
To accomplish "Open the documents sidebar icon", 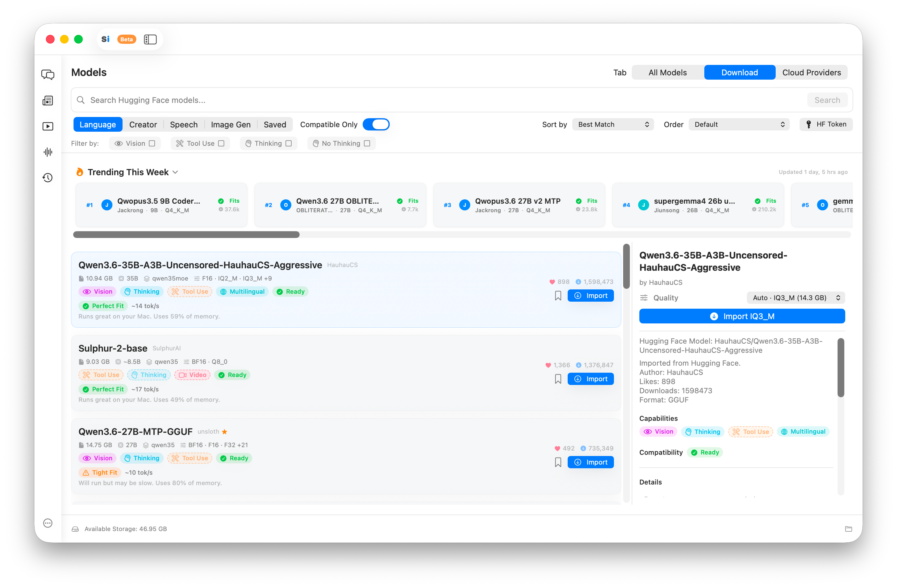I will (x=48, y=100).
